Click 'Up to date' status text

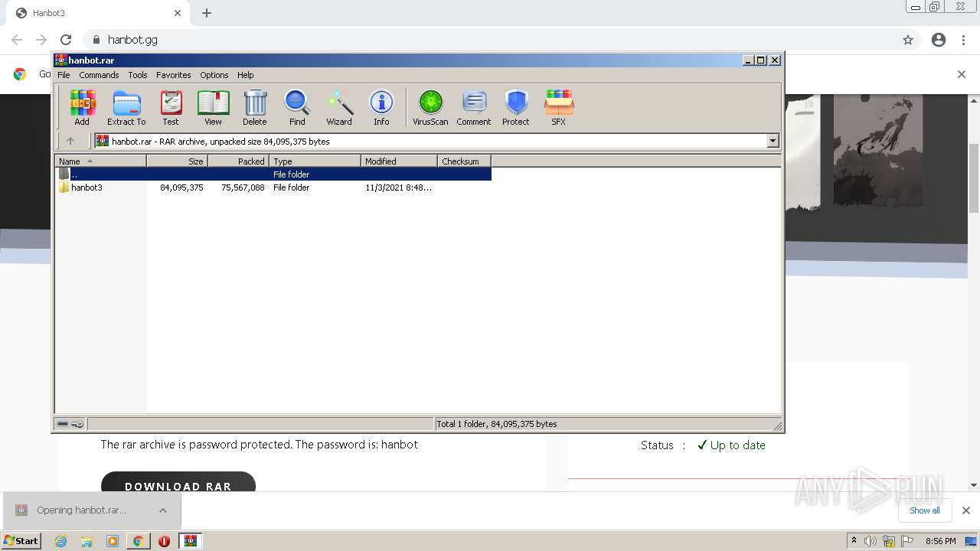(x=737, y=445)
